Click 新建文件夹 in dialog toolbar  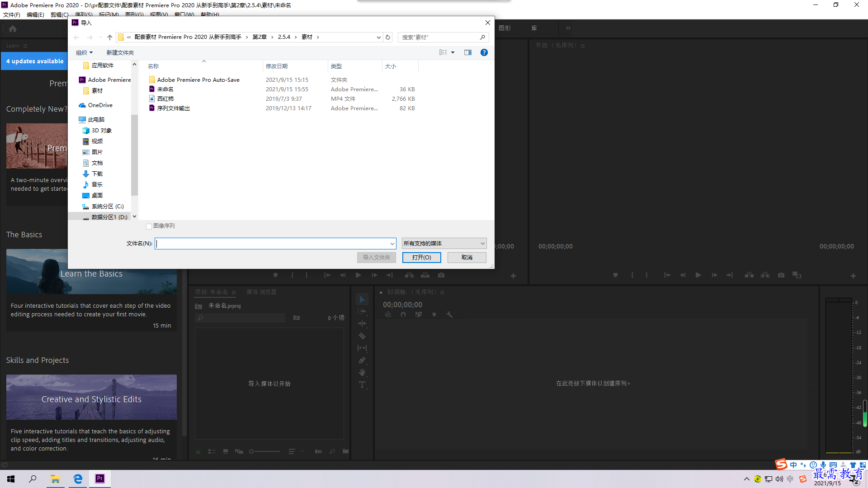(x=120, y=53)
